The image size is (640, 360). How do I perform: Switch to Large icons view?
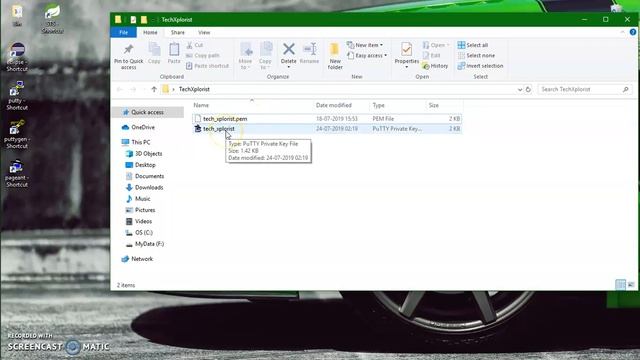(x=631, y=284)
